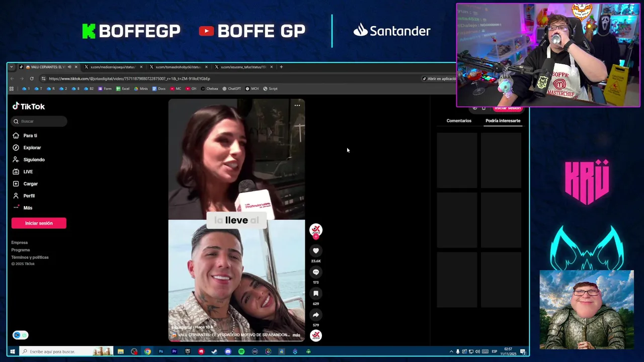
Task: Open Premiere Pro from the taskbar
Action: coord(174,351)
